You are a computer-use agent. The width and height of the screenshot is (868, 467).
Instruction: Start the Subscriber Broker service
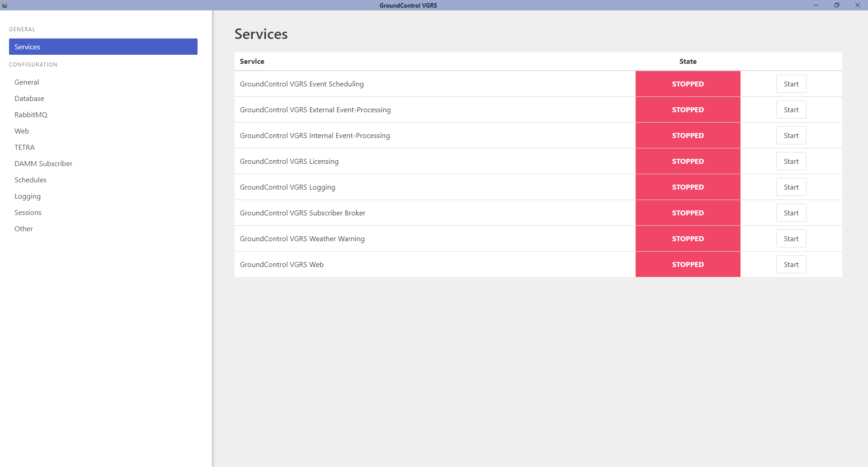point(791,213)
